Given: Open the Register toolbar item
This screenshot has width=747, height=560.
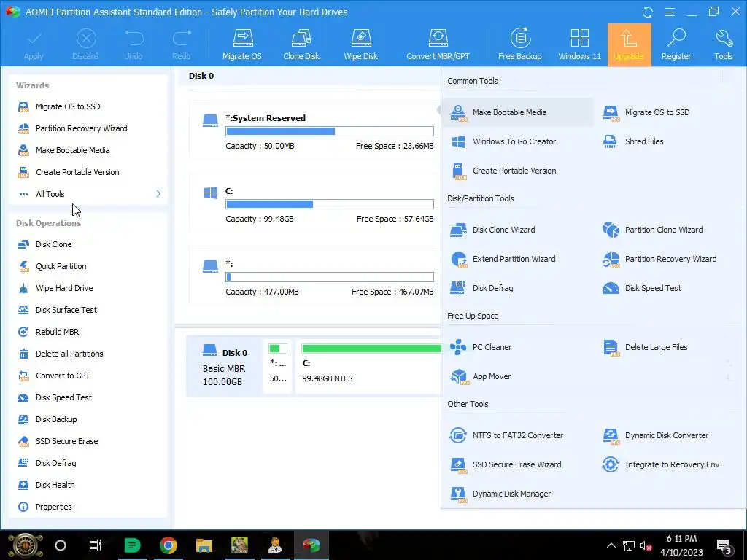Looking at the screenshot, I should 676,44.
